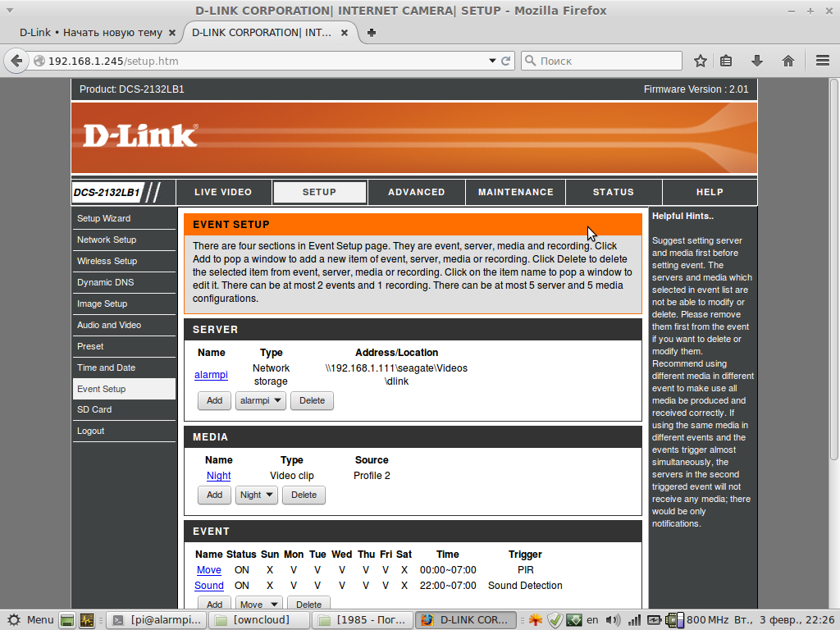840x630 pixels.
Task: Click Add in the SERVER section
Action: (214, 400)
